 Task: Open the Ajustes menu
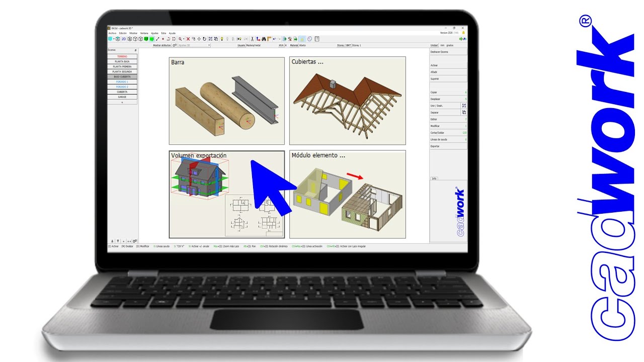(x=155, y=33)
